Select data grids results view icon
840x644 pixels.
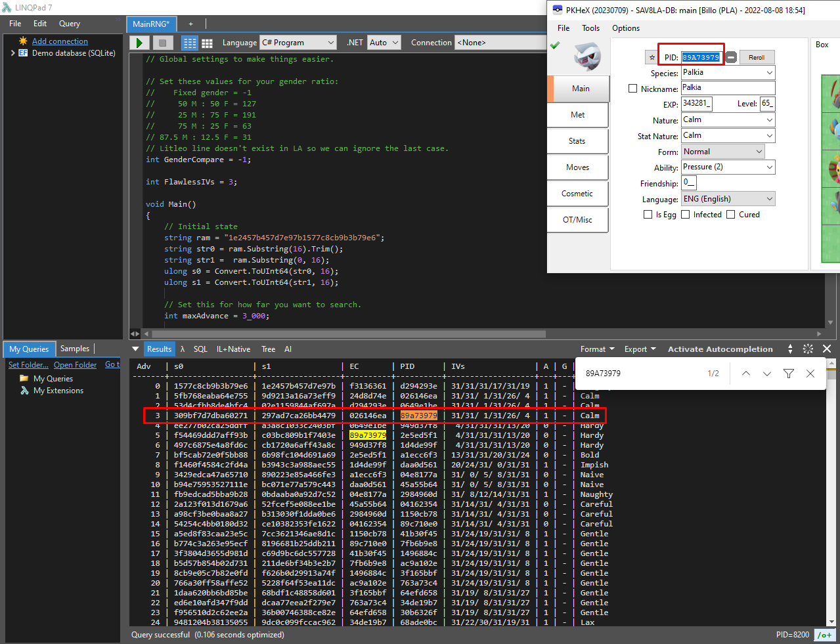[x=207, y=43]
